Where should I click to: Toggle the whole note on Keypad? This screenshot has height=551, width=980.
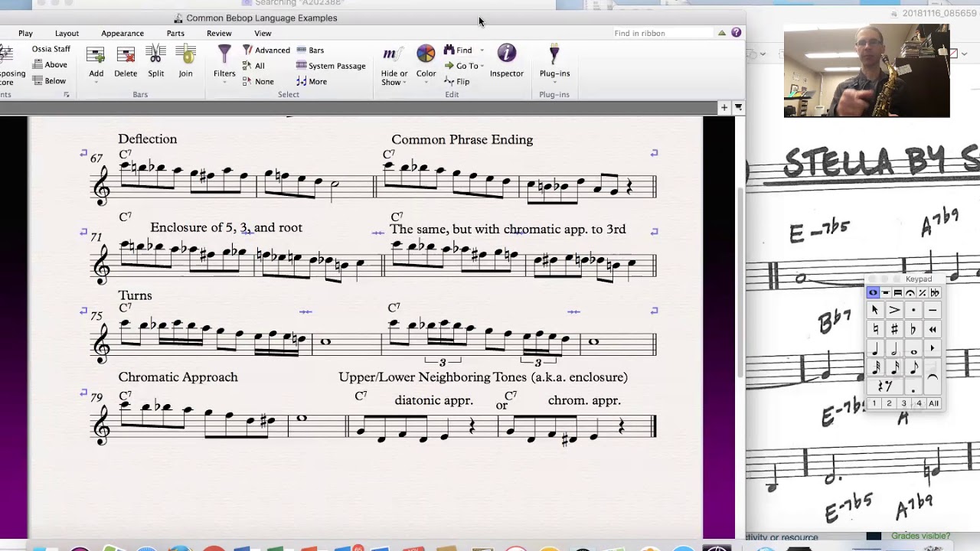click(x=913, y=349)
